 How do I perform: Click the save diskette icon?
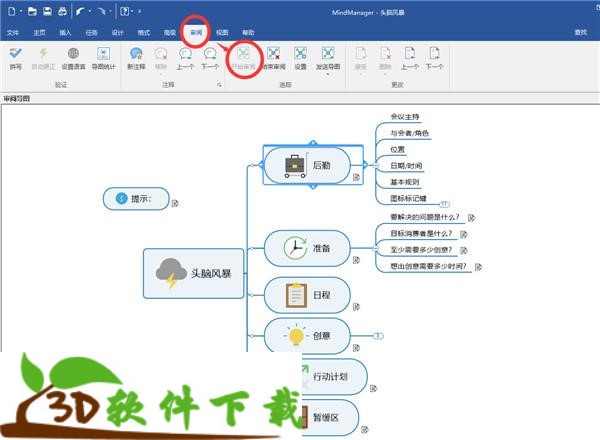point(47,11)
